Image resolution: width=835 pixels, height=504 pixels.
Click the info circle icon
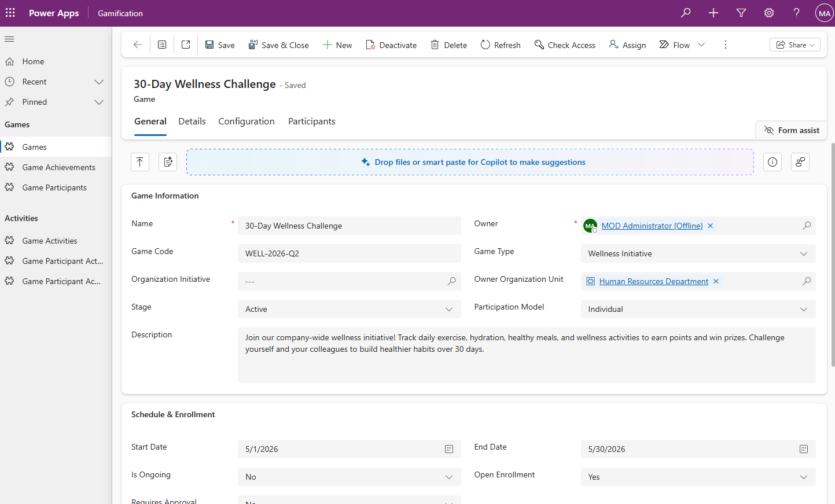pos(773,162)
